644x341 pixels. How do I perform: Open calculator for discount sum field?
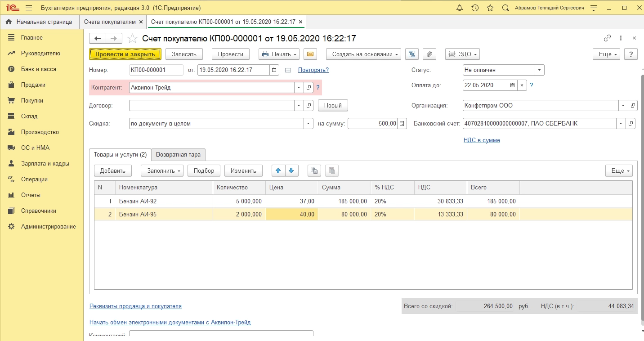click(x=402, y=124)
